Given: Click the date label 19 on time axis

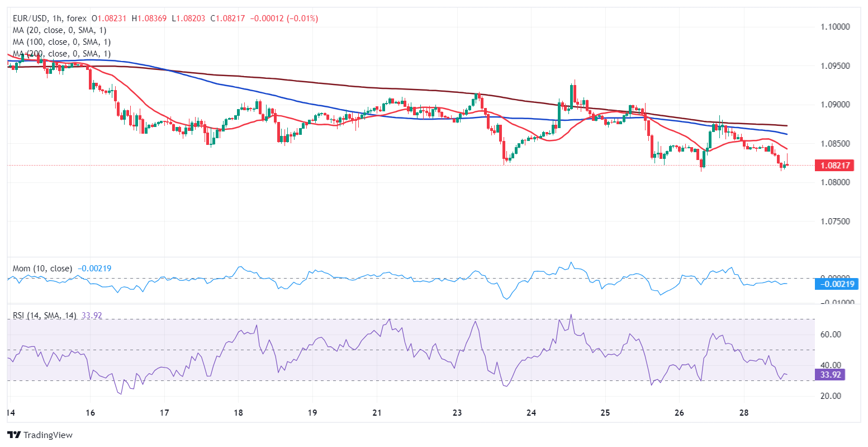Looking at the screenshot, I should tap(312, 413).
